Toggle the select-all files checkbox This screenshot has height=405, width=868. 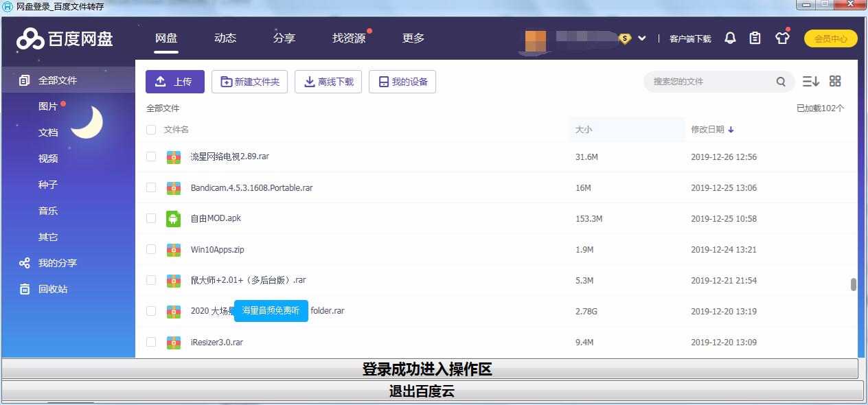point(151,129)
